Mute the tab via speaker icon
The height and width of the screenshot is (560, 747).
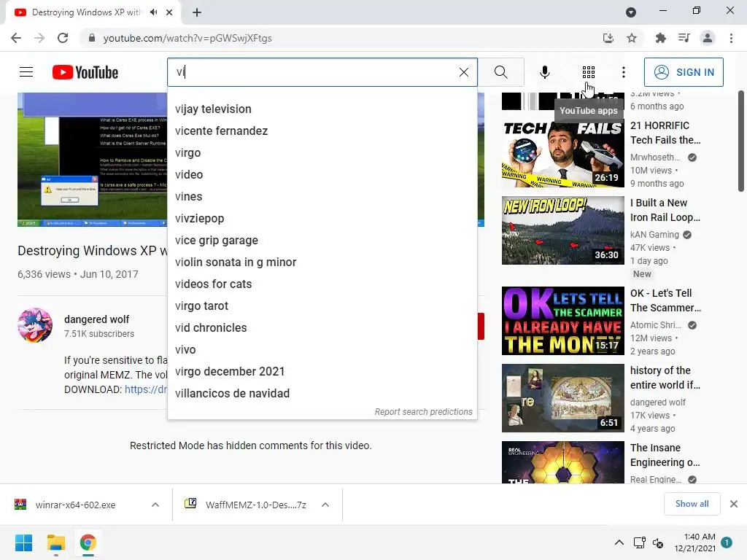[x=153, y=12]
